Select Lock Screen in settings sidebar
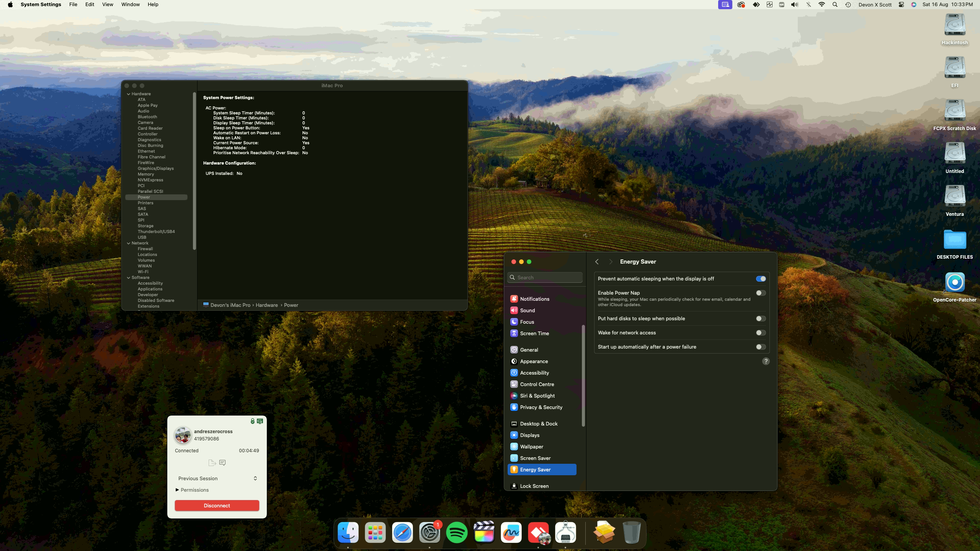 point(534,486)
